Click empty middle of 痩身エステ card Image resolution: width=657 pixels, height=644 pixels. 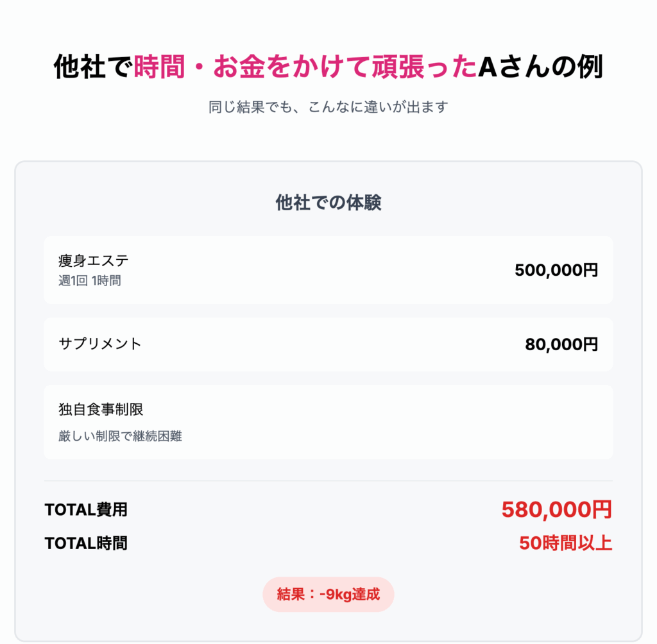pos(318,270)
